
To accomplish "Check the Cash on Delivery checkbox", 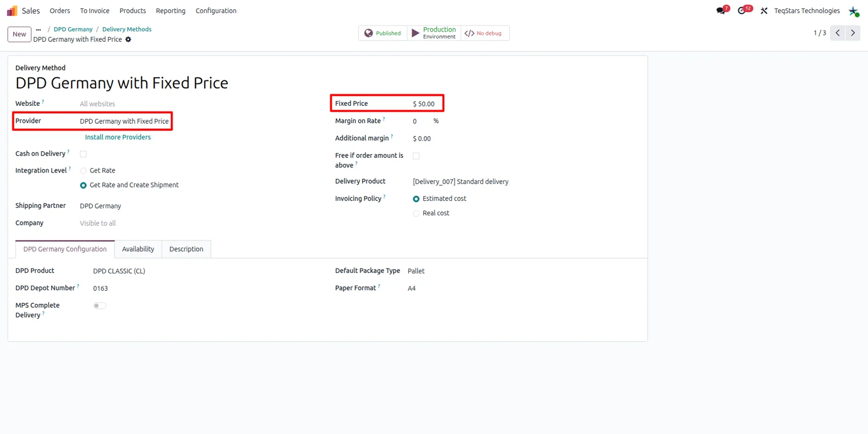I will (84, 154).
